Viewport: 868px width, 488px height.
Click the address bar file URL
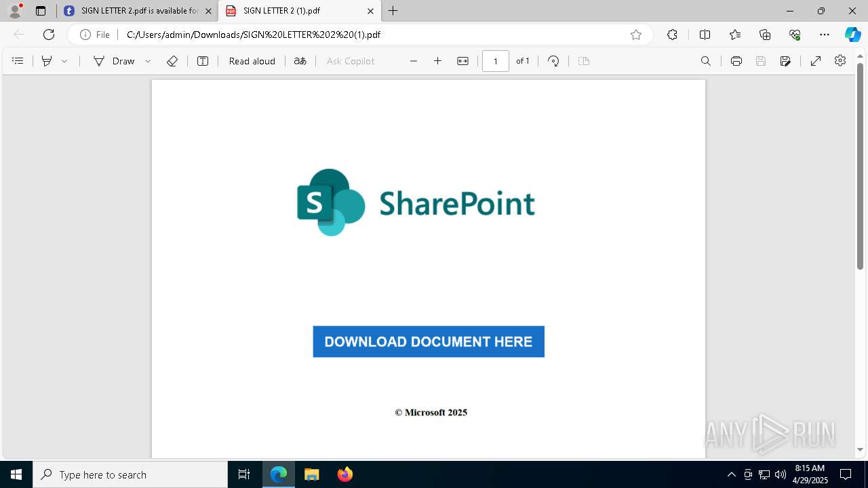click(x=254, y=35)
